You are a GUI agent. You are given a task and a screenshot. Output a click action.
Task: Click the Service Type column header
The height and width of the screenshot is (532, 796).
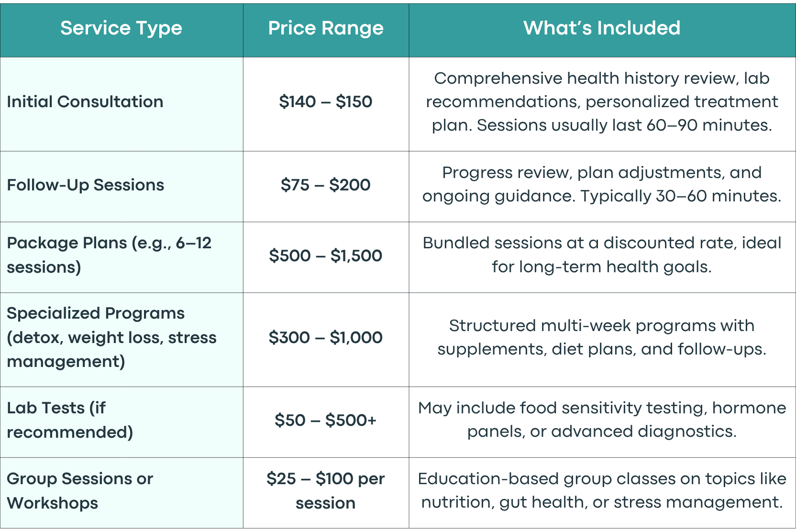122,30
